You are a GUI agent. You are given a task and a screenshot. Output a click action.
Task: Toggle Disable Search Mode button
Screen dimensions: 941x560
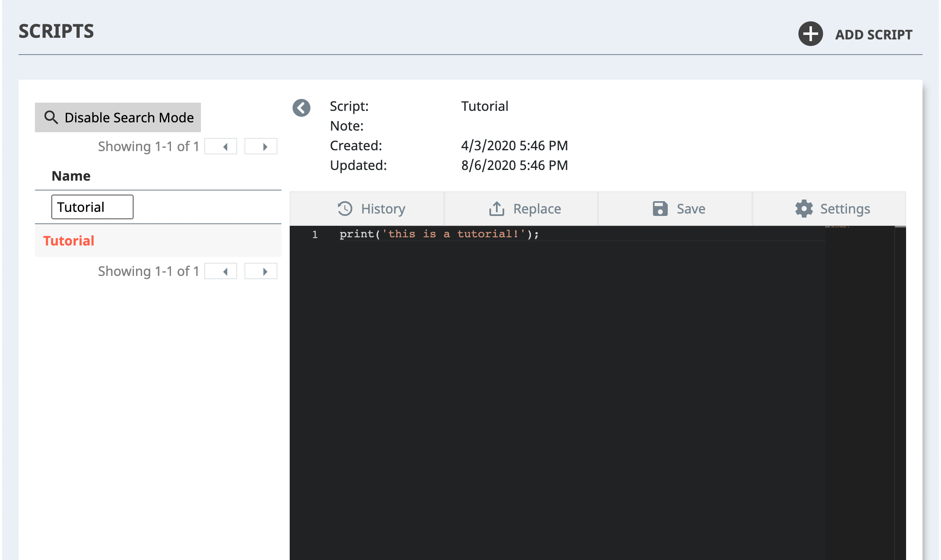pos(118,117)
